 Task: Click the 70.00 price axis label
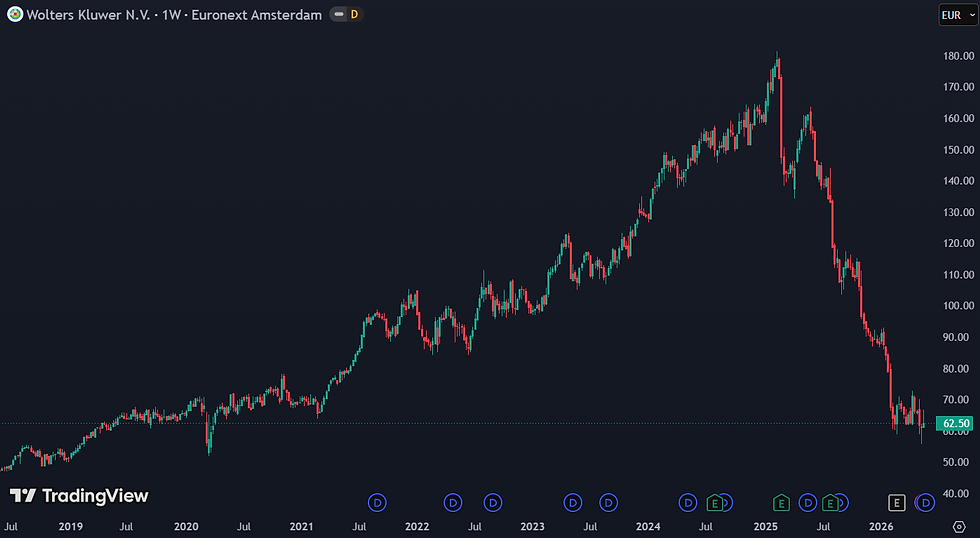(x=957, y=400)
